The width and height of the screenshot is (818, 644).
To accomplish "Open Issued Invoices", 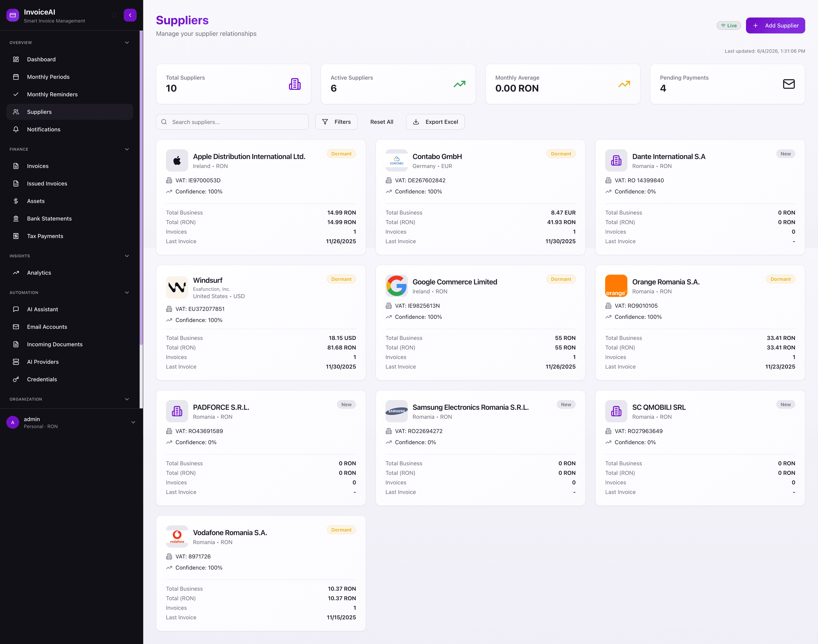I will pos(70,184).
